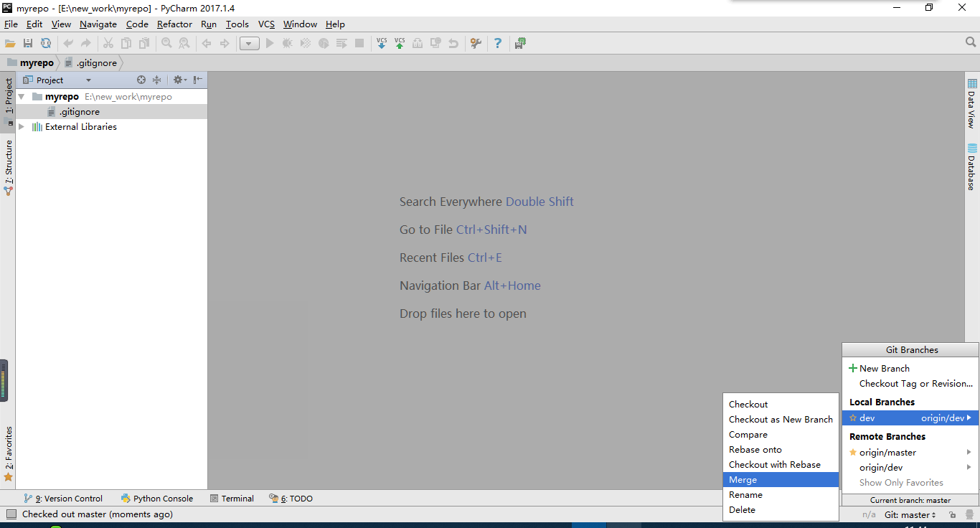Screen dimensions: 980x528
Task: Click the myrepo breadcrumb in navigation bar
Action: (30, 63)
